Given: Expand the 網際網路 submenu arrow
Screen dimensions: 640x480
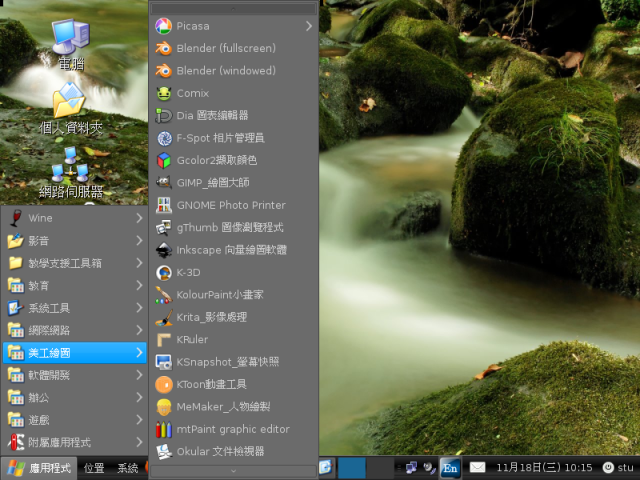Looking at the screenshot, I should coord(139,330).
